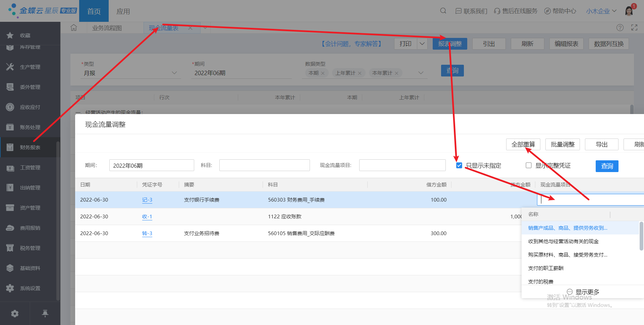Image resolution: width=644 pixels, height=325 pixels.
Task: Open 工资管理 icon in sidebar
Action: pos(10,167)
